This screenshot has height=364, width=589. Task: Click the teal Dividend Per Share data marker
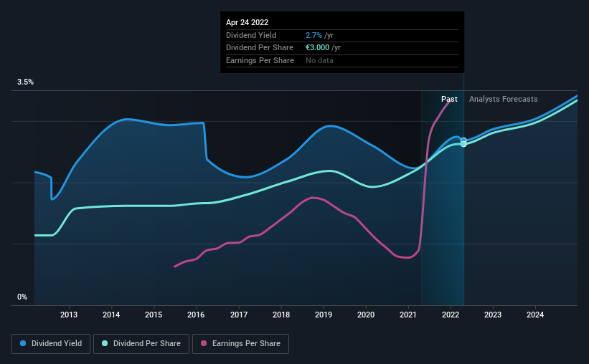click(x=463, y=144)
